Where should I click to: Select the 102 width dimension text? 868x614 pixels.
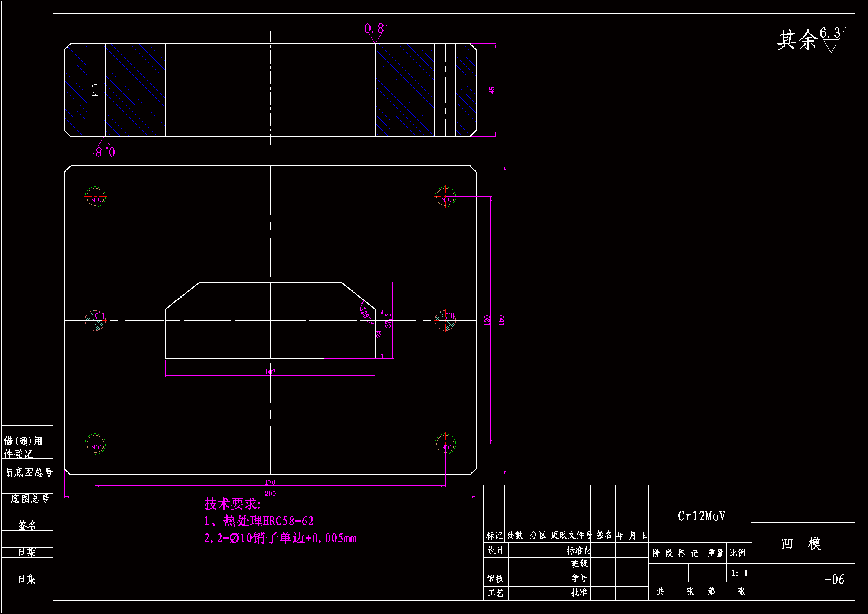(x=270, y=372)
